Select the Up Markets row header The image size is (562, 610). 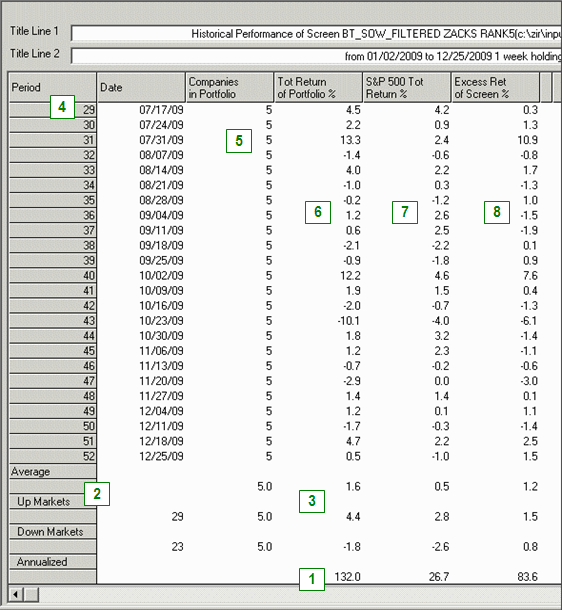pos(53,501)
